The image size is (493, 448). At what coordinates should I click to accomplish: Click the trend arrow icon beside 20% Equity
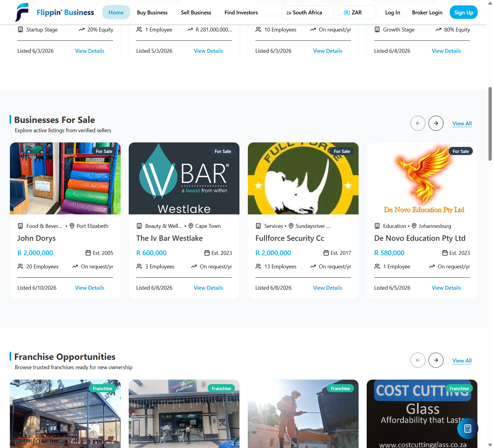pyautogui.click(x=82, y=29)
